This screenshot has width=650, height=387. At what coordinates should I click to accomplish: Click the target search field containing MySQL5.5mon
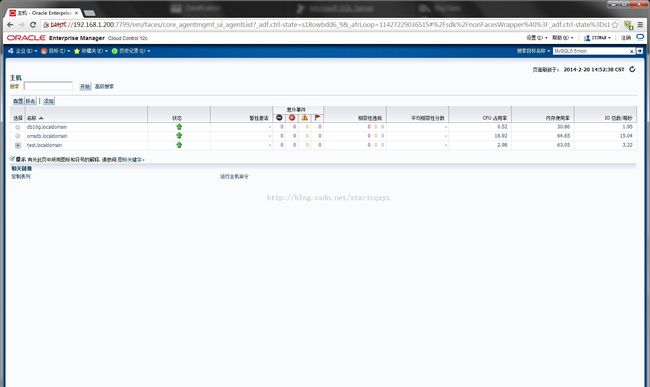coord(591,51)
